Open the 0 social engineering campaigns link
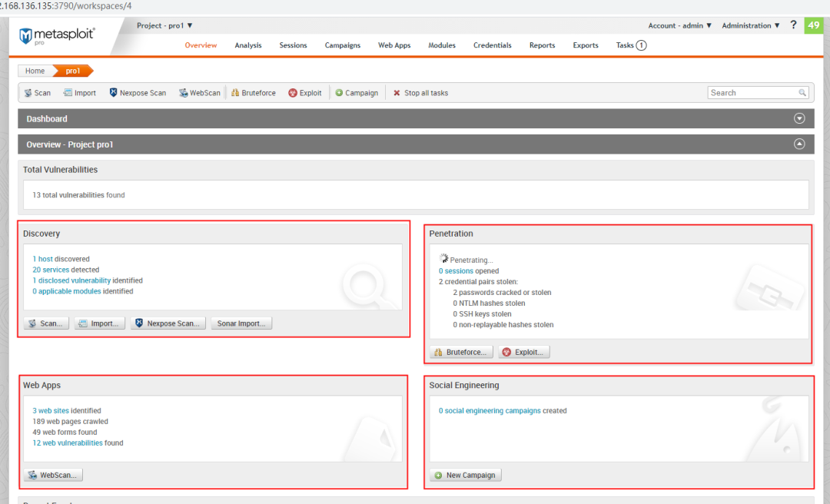830x504 pixels. (x=490, y=411)
